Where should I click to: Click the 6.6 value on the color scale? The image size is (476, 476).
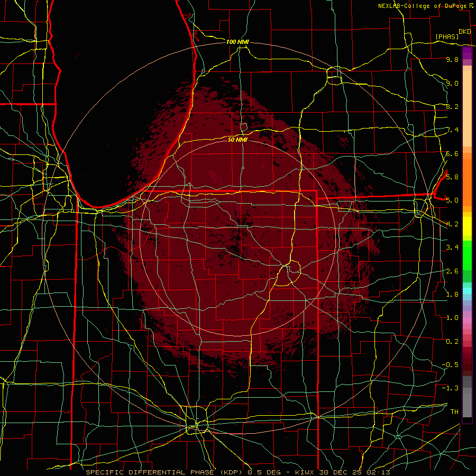click(x=452, y=153)
